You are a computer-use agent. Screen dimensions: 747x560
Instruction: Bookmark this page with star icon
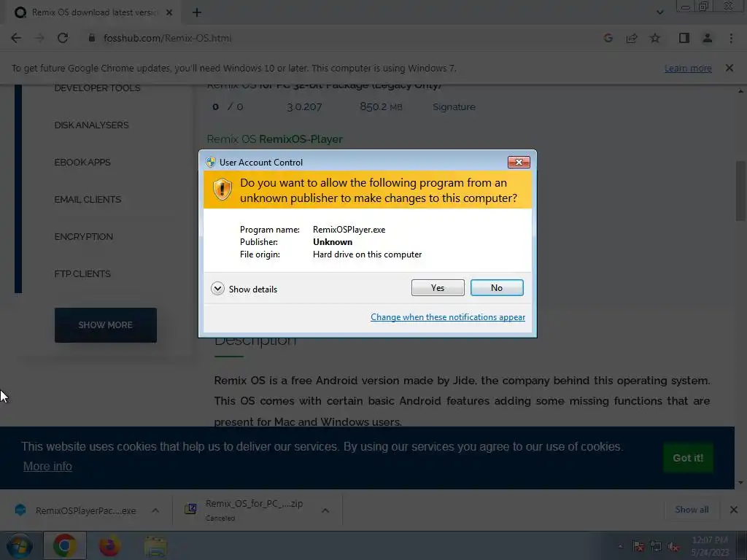[x=655, y=38]
